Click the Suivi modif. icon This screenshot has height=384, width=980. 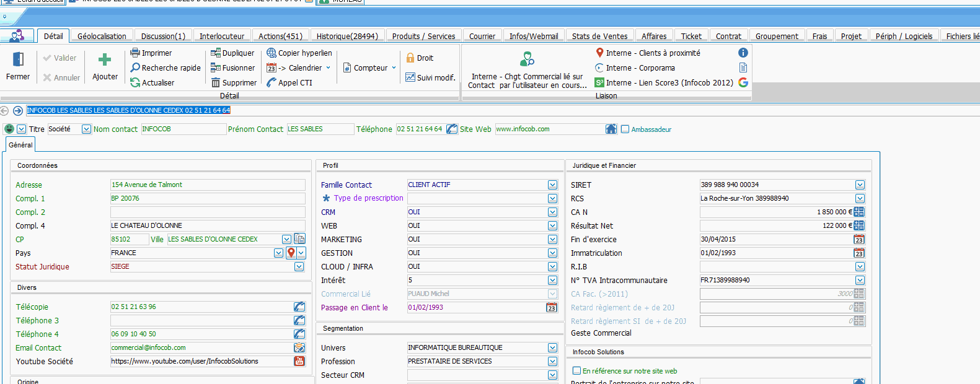point(410,77)
